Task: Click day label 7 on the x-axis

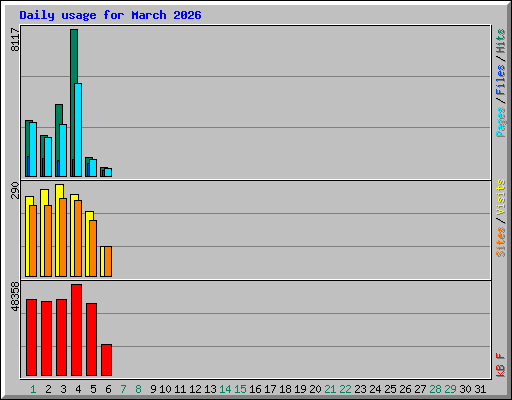Action: click(x=123, y=389)
